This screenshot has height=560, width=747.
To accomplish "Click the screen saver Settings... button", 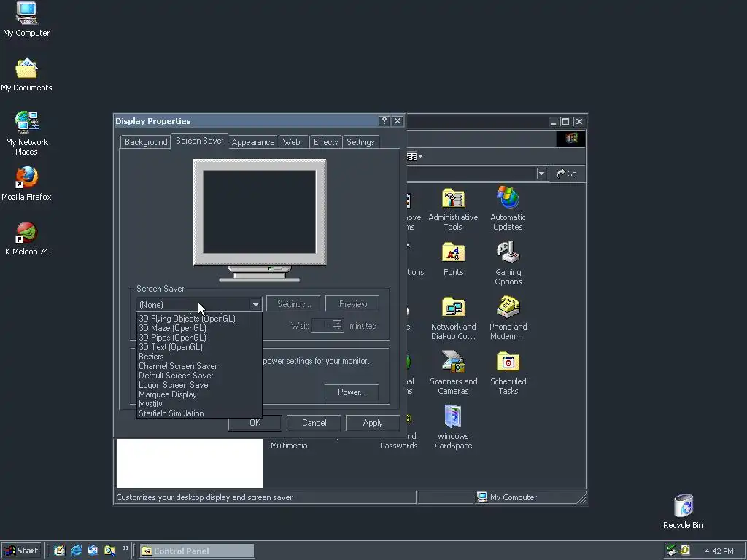I will pyautogui.click(x=293, y=304).
